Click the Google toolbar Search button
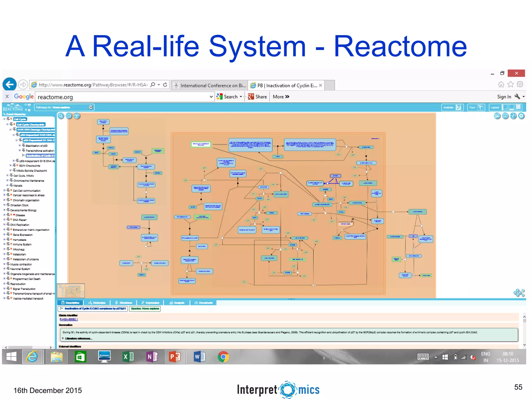Screen dimensions: 532x399 (x=228, y=97)
